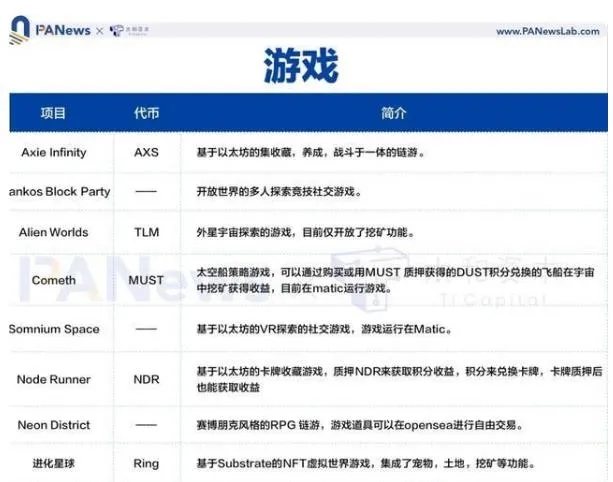
Task: Click the Alien Worlds description text
Action: click(305, 233)
